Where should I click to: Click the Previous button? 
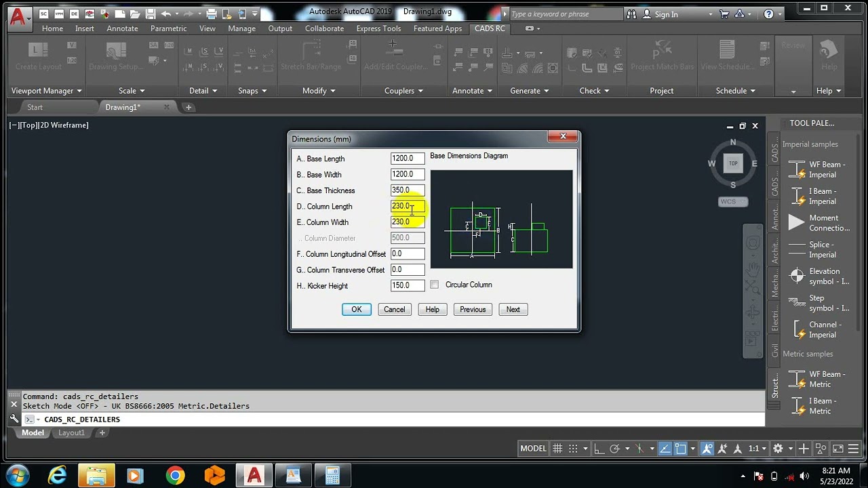tap(473, 310)
